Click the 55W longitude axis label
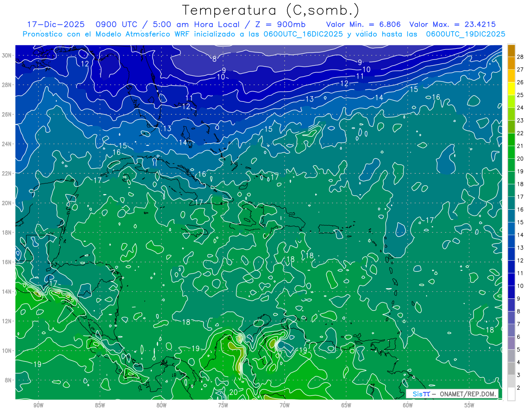The image size is (532, 411). 469,405
